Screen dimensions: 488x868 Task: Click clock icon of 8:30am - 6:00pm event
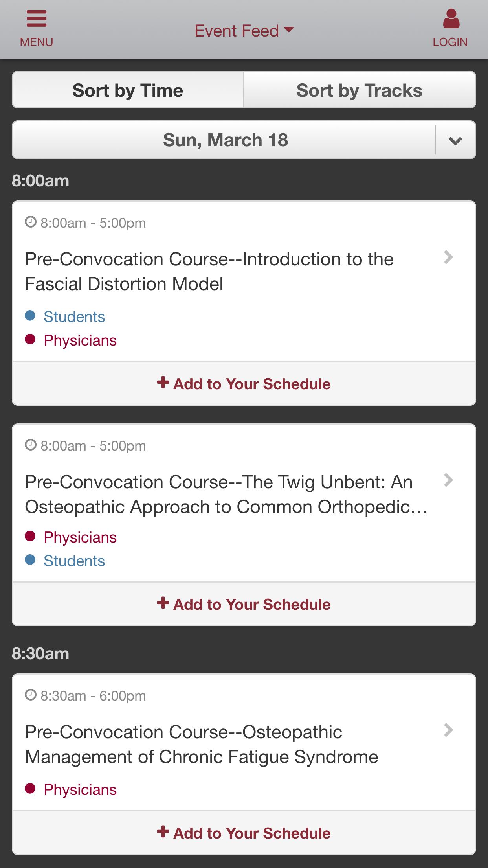[30, 695]
